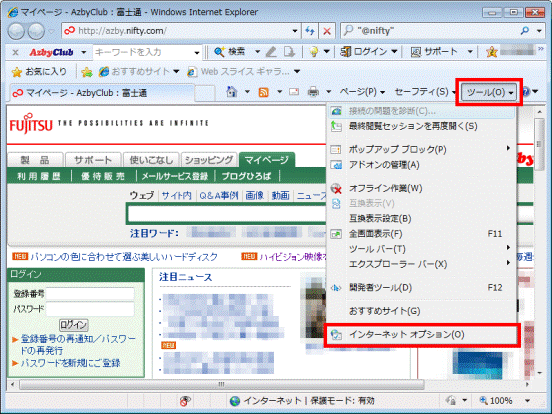Viewport: 552px width, 414px height.
Task: Close the AzbyClub toolbar with X
Action: click(15, 52)
